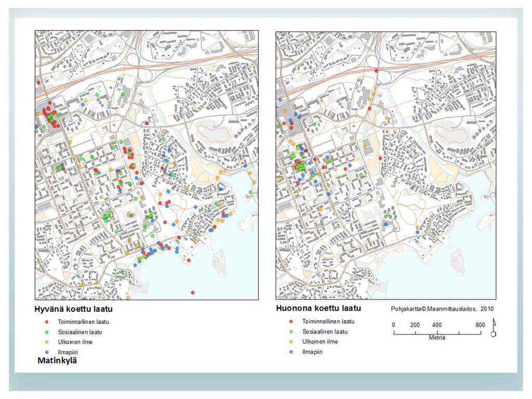Click the blue dot beside Ilmapiiri under 'Hyvänä koettu laatu'

point(47,353)
